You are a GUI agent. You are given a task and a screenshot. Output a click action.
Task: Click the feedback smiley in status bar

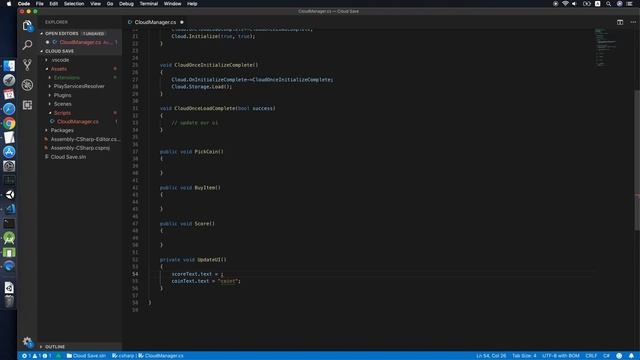point(619,356)
